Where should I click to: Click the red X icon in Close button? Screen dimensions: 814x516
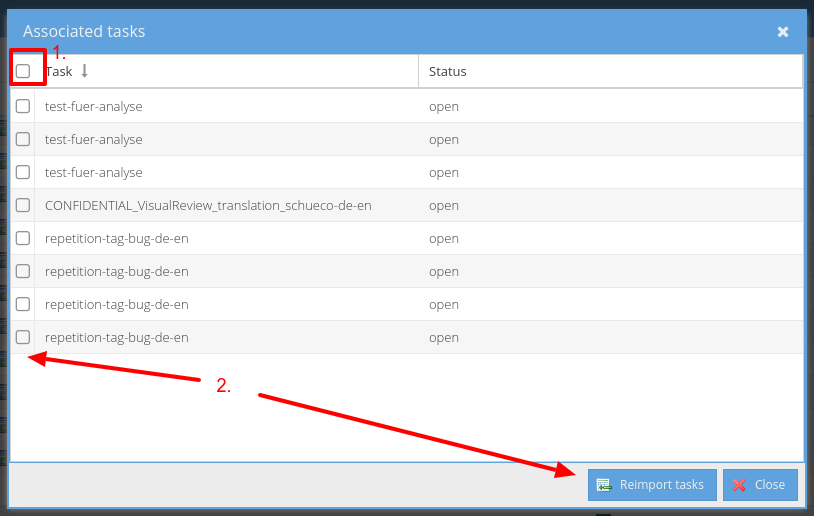pos(739,485)
